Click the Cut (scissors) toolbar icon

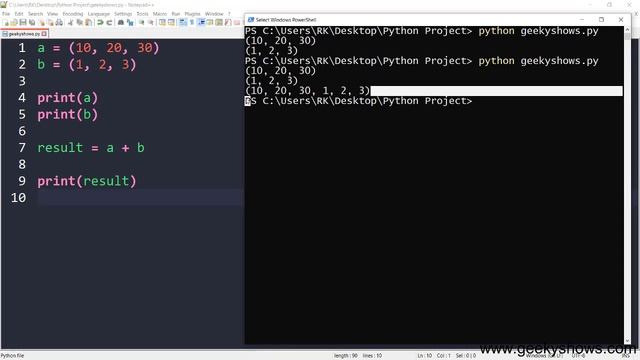pyautogui.click(x=71, y=22)
